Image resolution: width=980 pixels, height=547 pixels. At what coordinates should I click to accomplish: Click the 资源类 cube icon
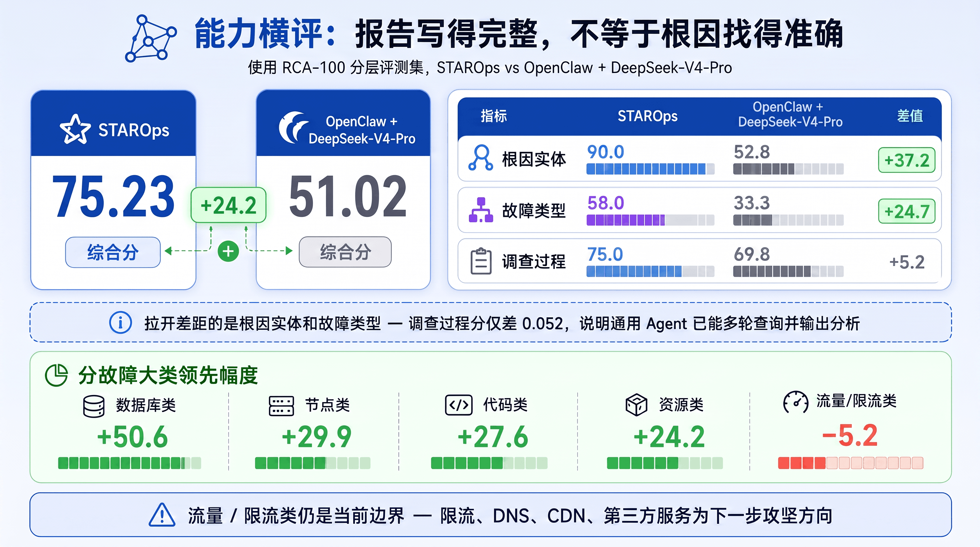636,404
